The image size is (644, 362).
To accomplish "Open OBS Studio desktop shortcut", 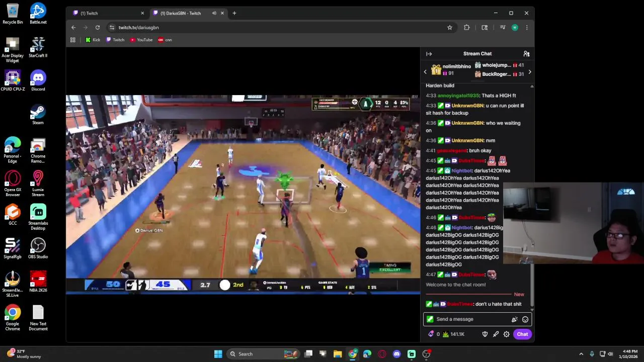I will (38, 248).
